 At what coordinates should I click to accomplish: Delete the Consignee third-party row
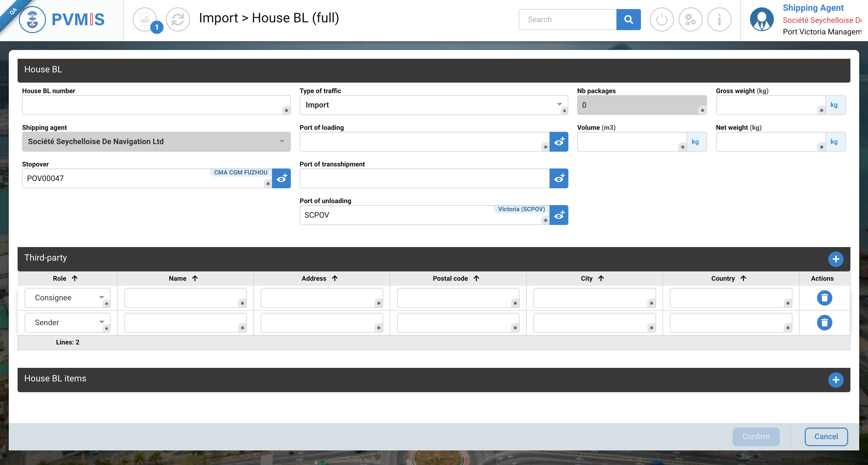(824, 298)
